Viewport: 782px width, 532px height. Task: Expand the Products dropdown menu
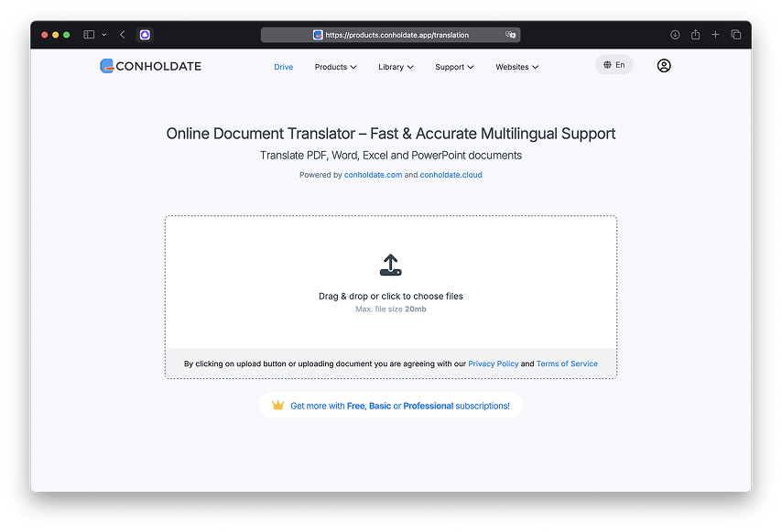[x=335, y=67]
